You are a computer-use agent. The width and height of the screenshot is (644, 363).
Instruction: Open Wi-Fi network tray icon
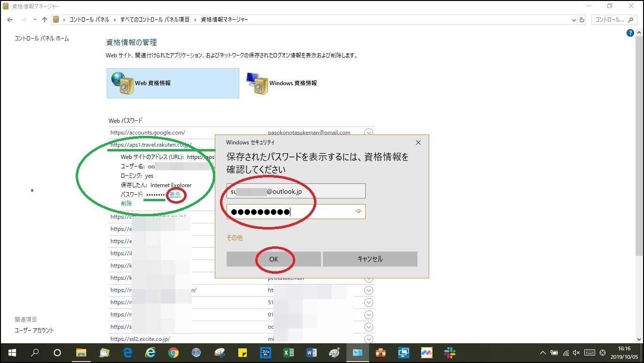pos(566,353)
